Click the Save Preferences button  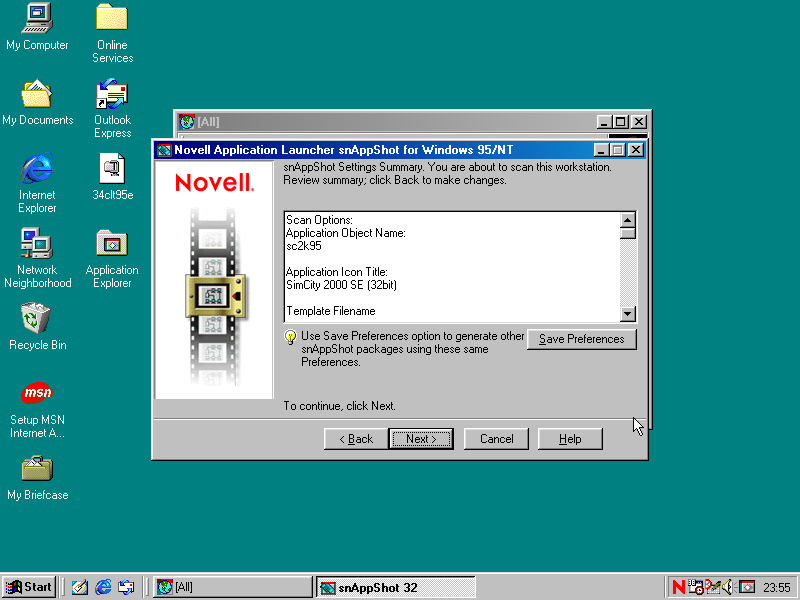pos(582,339)
